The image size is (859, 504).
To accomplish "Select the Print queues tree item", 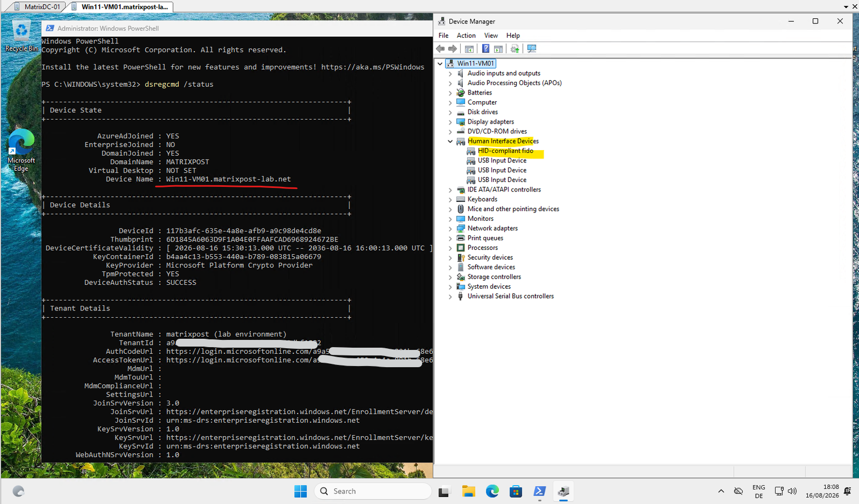I will click(485, 238).
